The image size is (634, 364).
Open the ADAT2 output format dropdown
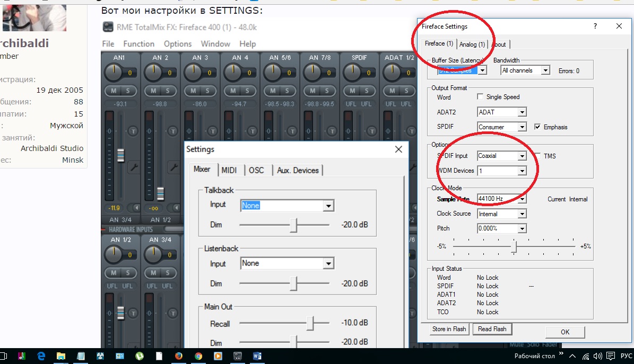coord(502,112)
